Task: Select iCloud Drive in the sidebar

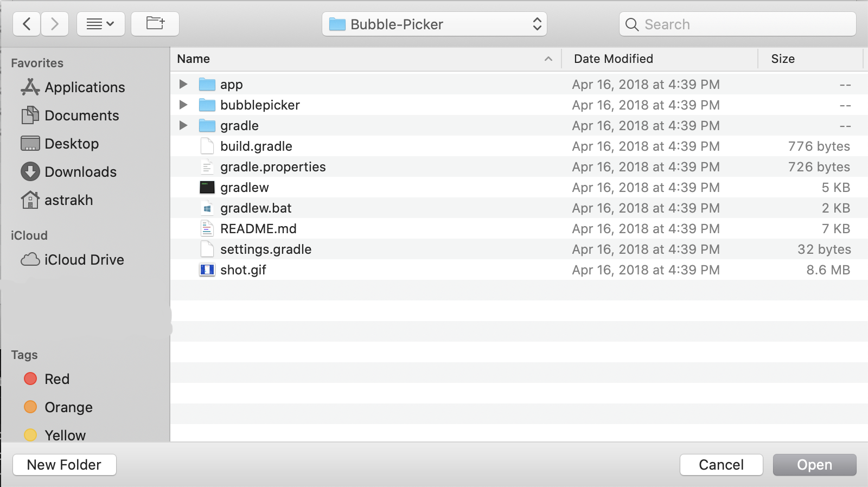Action: [84, 259]
